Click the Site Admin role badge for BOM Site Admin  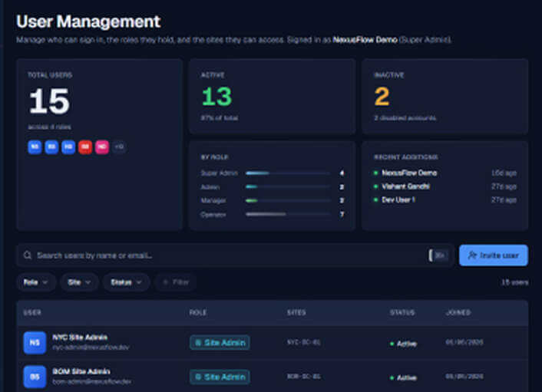[220, 377]
